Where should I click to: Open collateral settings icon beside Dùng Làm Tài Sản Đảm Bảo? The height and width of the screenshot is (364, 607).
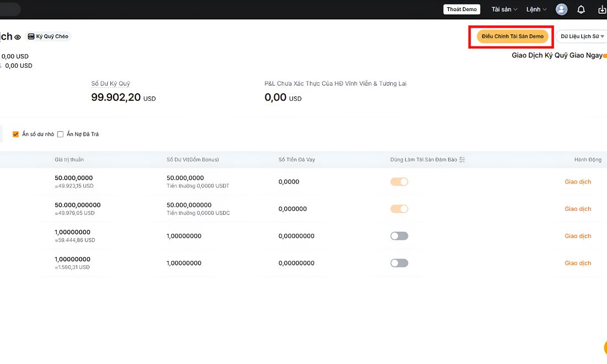tap(462, 160)
